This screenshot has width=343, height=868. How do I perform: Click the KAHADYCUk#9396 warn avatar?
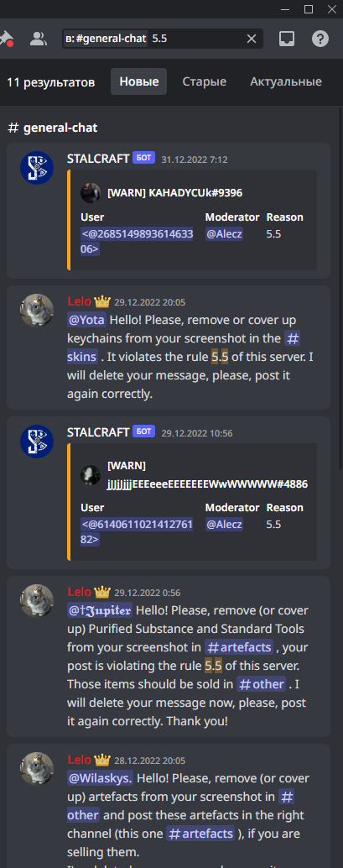click(x=91, y=192)
